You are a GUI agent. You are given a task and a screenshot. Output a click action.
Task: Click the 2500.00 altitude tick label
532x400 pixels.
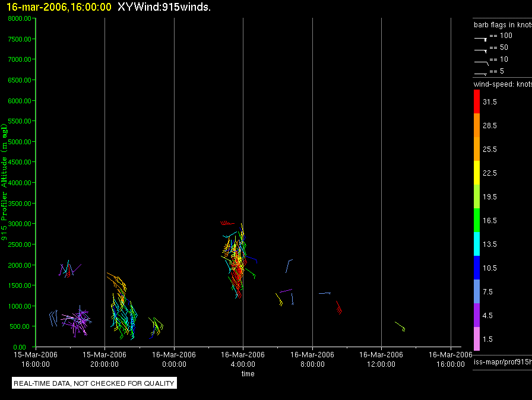click(x=20, y=245)
